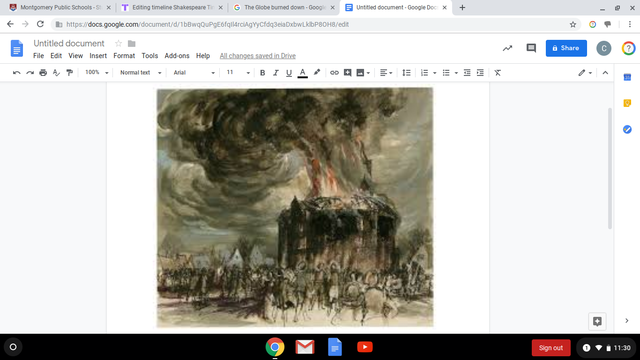Open the zoom level 100% dropdown
640x360 pixels.
click(x=96, y=73)
